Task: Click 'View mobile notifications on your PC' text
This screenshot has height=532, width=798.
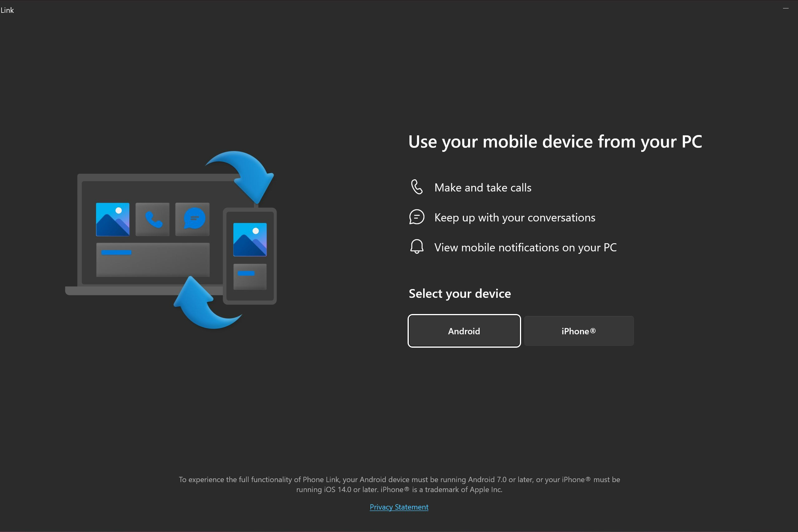Action: pyautogui.click(x=525, y=247)
